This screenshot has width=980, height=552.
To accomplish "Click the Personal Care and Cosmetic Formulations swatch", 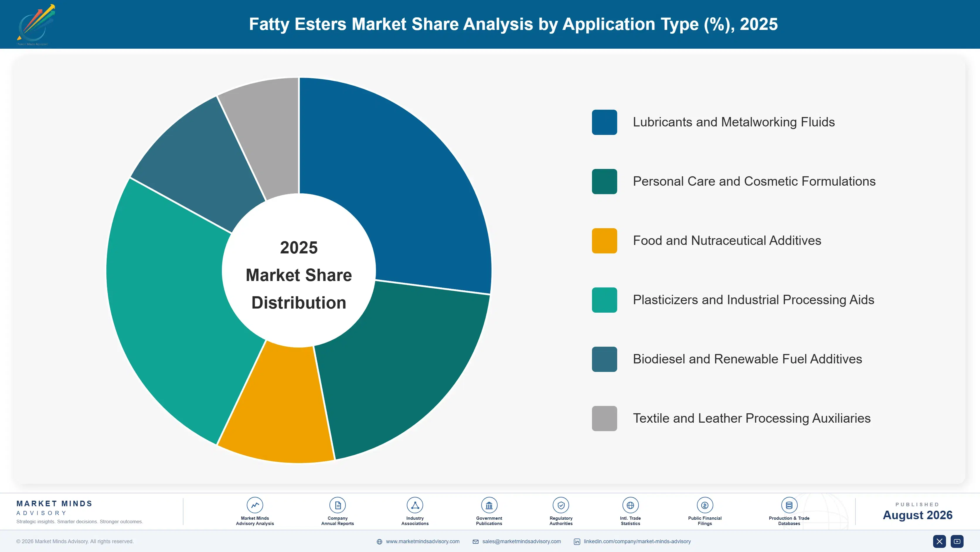I will click(604, 182).
